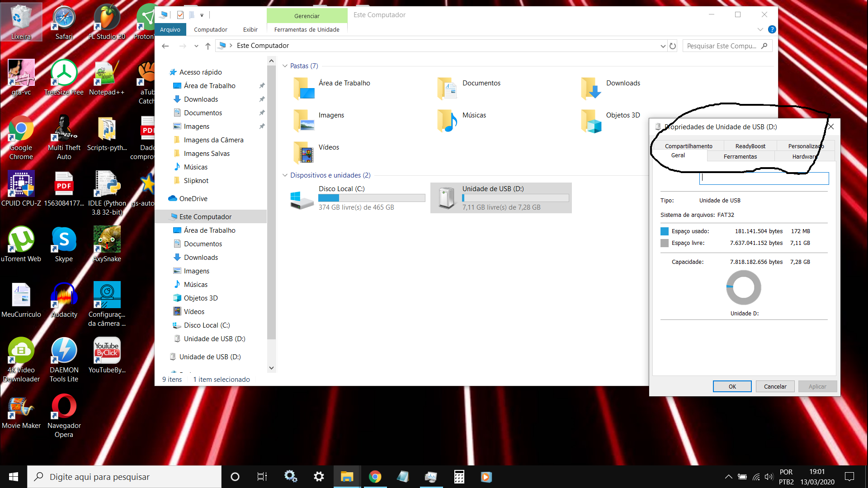Launch YouTubeByClick desktop icon
The image size is (868, 488).
pyautogui.click(x=107, y=355)
